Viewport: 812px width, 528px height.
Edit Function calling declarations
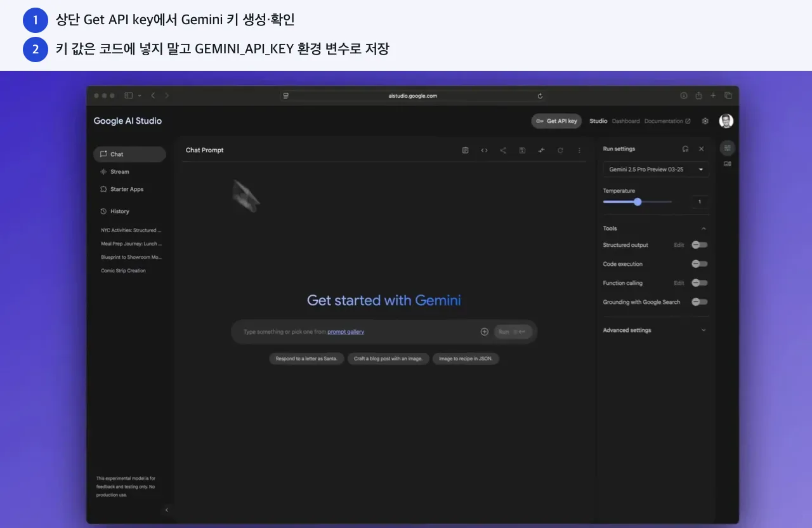click(679, 283)
